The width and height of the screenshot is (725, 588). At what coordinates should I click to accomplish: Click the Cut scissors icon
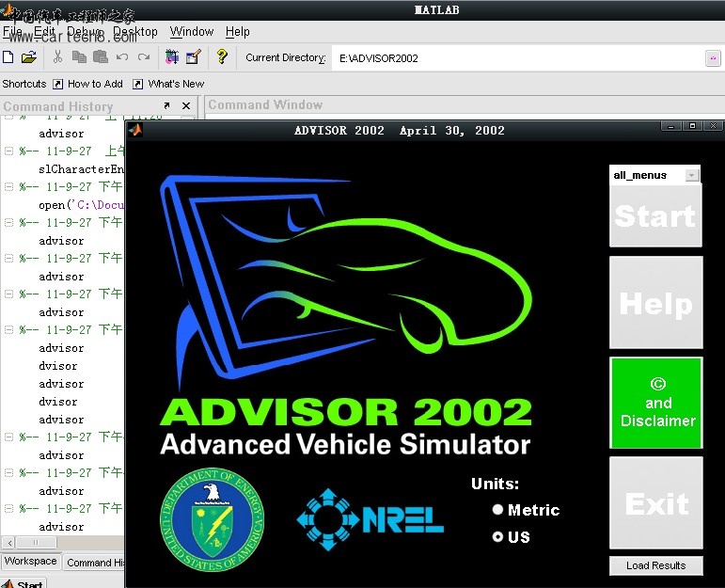pyautogui.click(x=57, y=56)
